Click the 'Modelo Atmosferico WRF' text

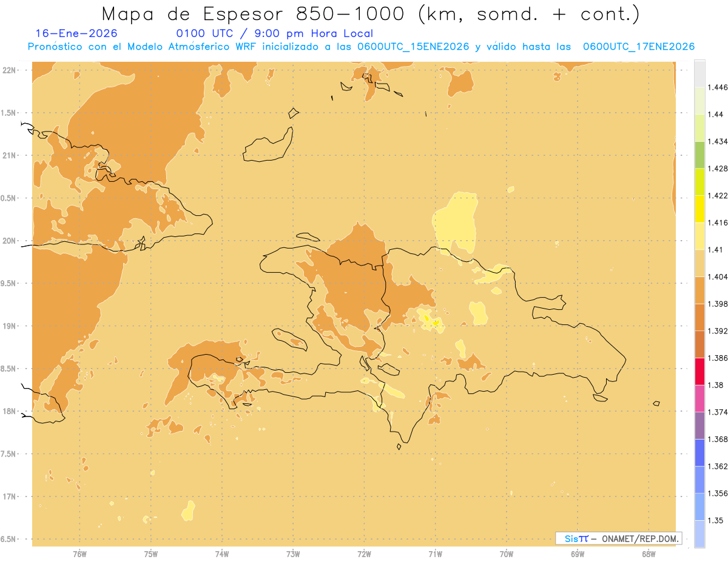(x=196, y=47)
